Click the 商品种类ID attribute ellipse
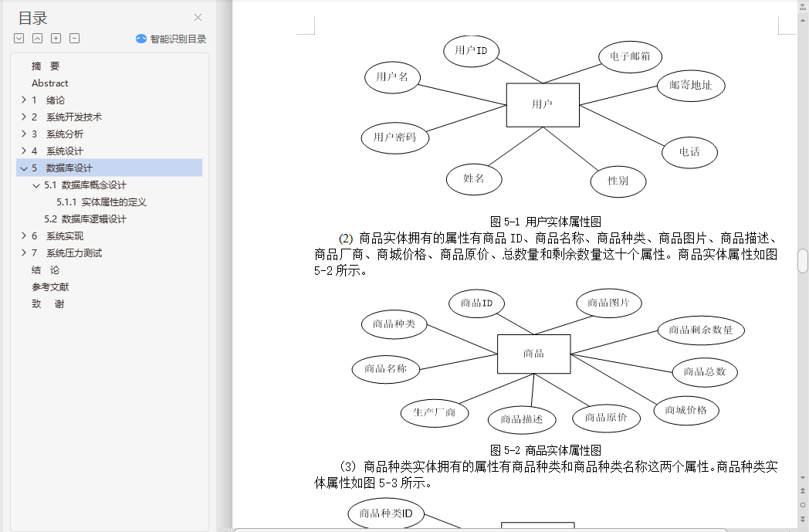 coord(387,513)
